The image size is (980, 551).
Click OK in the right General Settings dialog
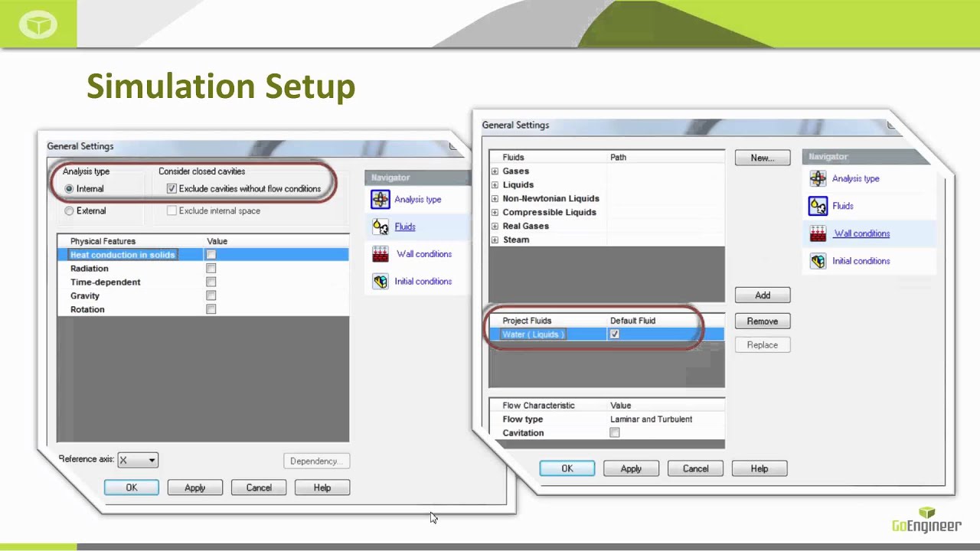[567, 468]
